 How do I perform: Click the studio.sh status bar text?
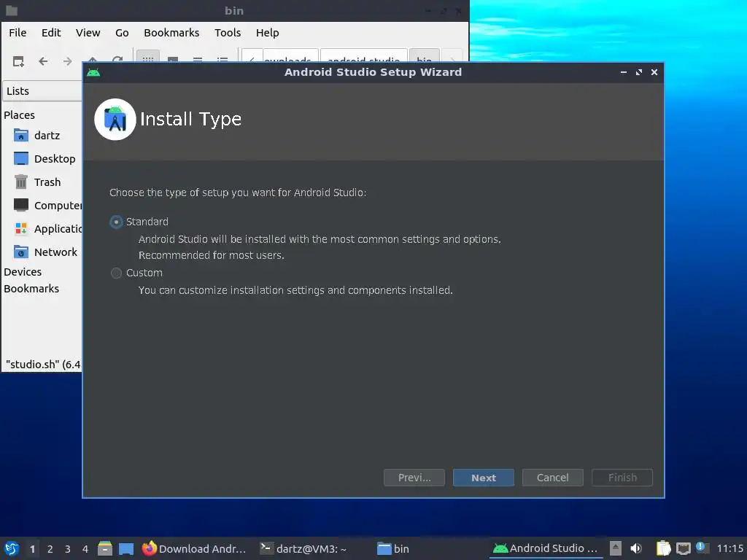[43, 365]
